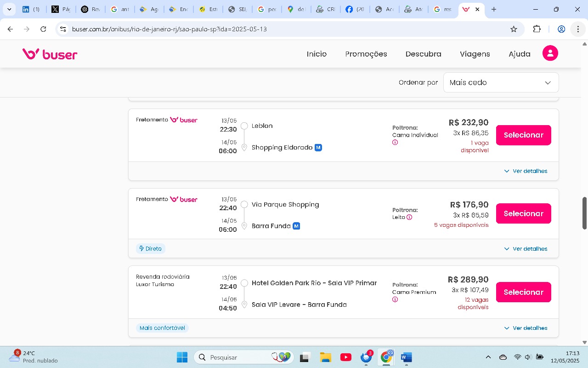
Task: Click the Buser logo in header
Action: pyautogui.click(x=50, y=54)
